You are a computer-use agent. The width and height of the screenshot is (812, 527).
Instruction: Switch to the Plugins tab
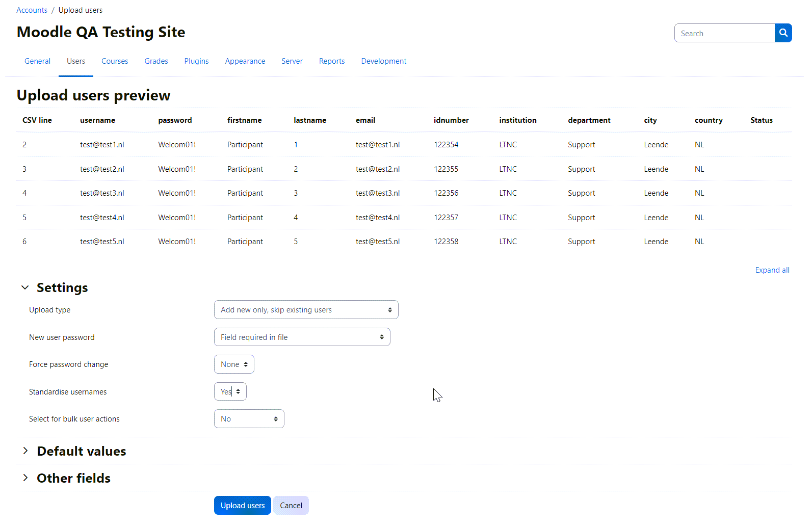click(196, 61)
